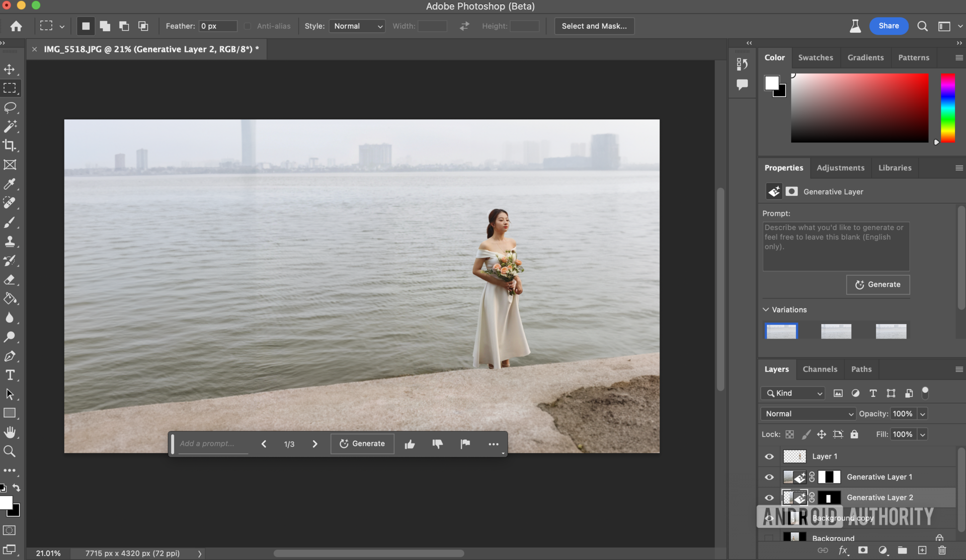Select the Crop tool
Screen dimensions: 966x560
[x=10, y=146]
